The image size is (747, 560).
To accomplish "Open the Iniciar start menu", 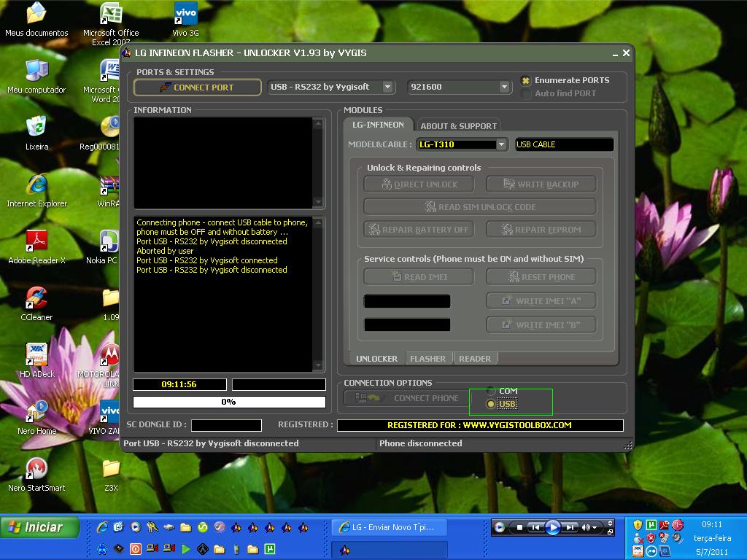I will [40, 527].
